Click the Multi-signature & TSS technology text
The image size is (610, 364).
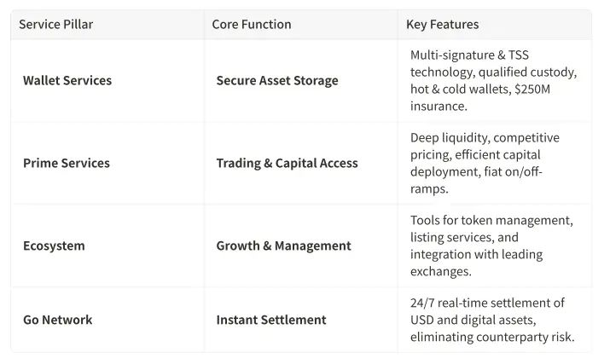coord(469,55)
